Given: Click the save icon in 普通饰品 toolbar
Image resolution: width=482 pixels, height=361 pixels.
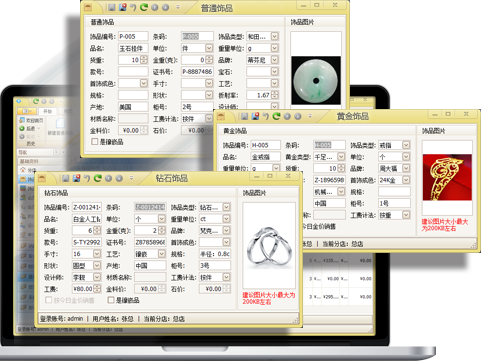Looking at the screenshot, I should click(x=112, y=7).
